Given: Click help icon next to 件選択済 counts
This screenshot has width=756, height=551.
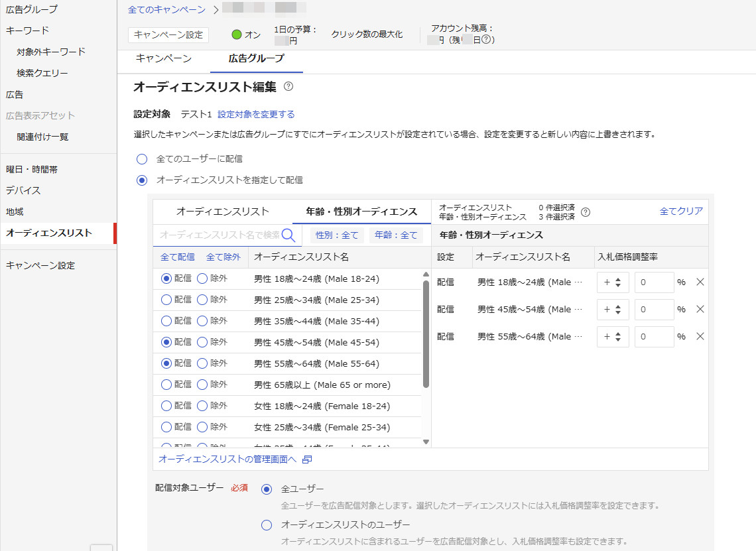Looking at the screenshot, I should (586, 212).
